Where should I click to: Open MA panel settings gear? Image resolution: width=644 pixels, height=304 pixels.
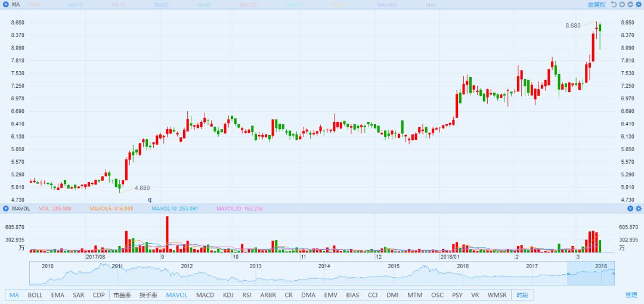(638, 4)
